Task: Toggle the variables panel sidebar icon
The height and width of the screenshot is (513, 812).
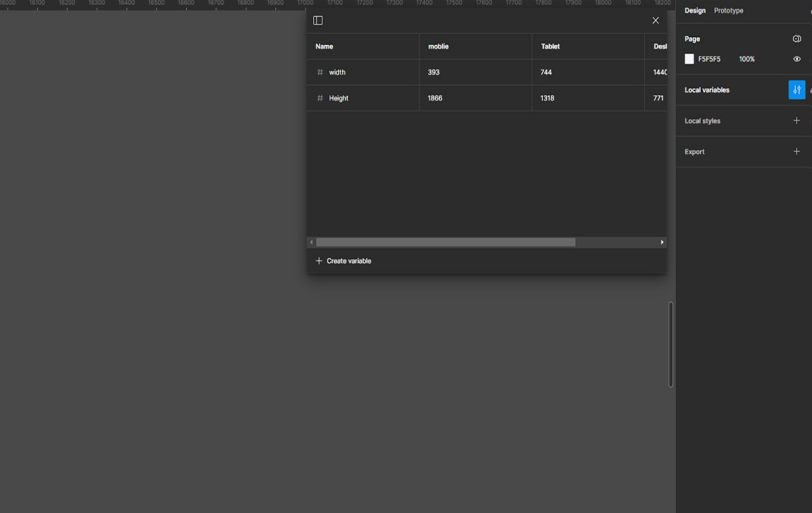Action: click(318, 21)
